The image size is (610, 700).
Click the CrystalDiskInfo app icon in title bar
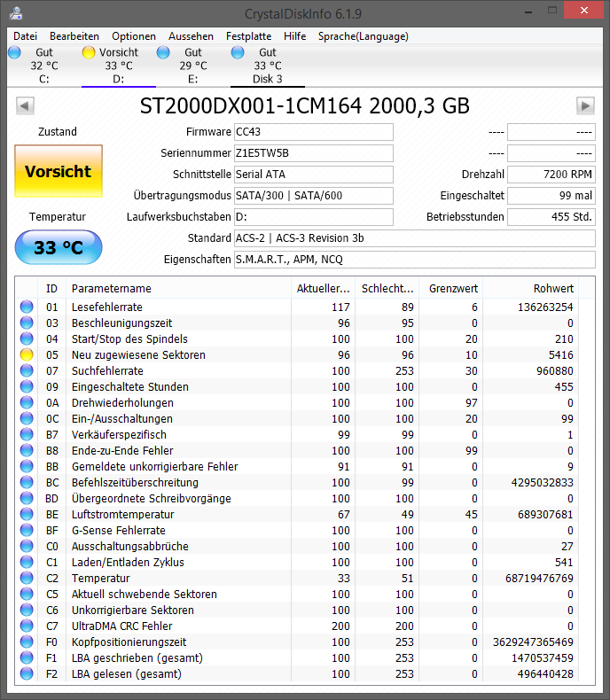16,13
